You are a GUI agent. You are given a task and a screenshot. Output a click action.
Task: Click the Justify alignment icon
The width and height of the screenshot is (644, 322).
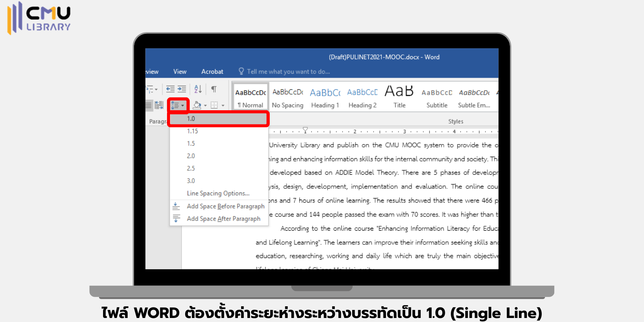coord(149,105)
